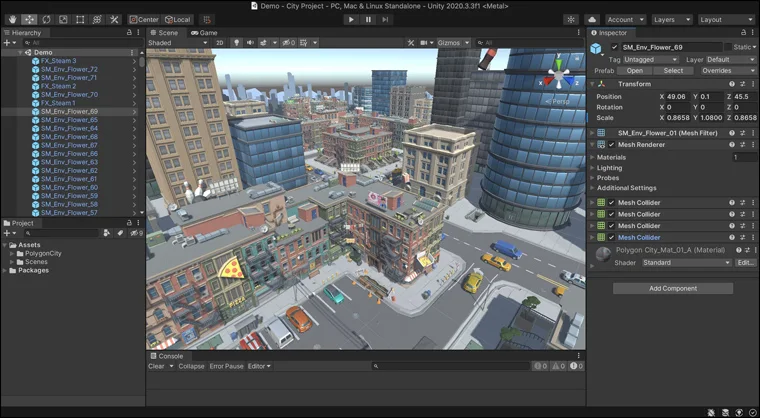
Task: Search assets by label icon
Action: tap(121, 233)
